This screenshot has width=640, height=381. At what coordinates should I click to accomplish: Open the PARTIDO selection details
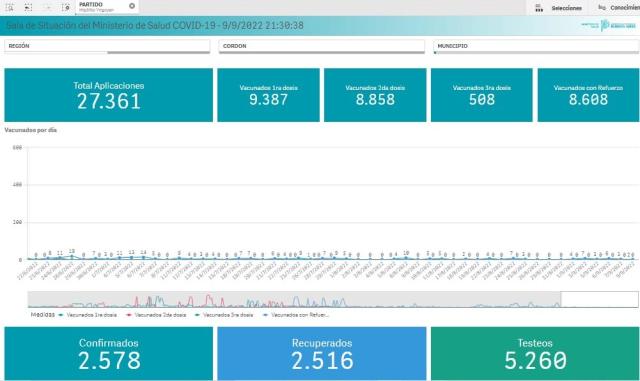[x=102, y=7]
